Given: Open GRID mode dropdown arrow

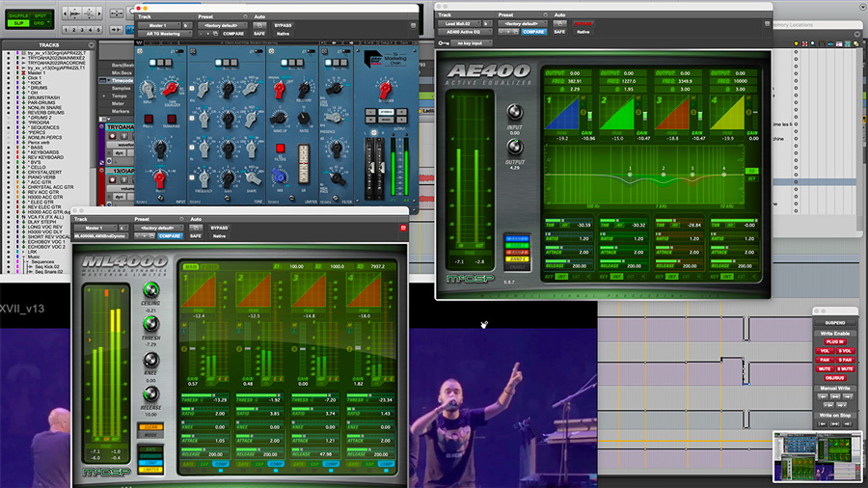Looking at the screenshot, I should tap(49, 23).
